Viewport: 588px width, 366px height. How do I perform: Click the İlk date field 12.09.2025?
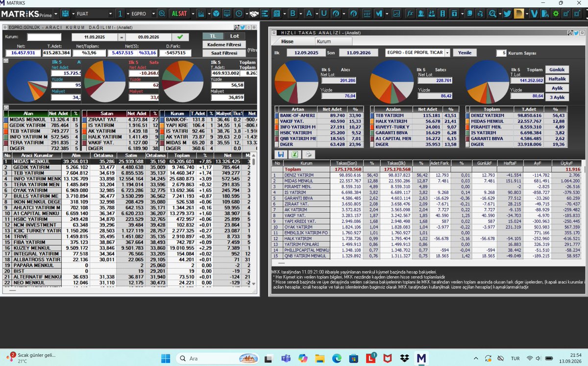(306, 52)
